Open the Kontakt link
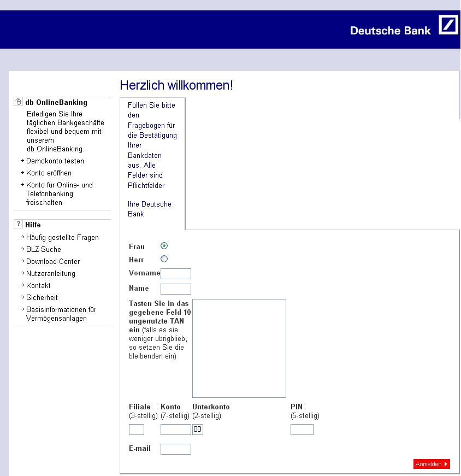 click(x=38, y=285)
